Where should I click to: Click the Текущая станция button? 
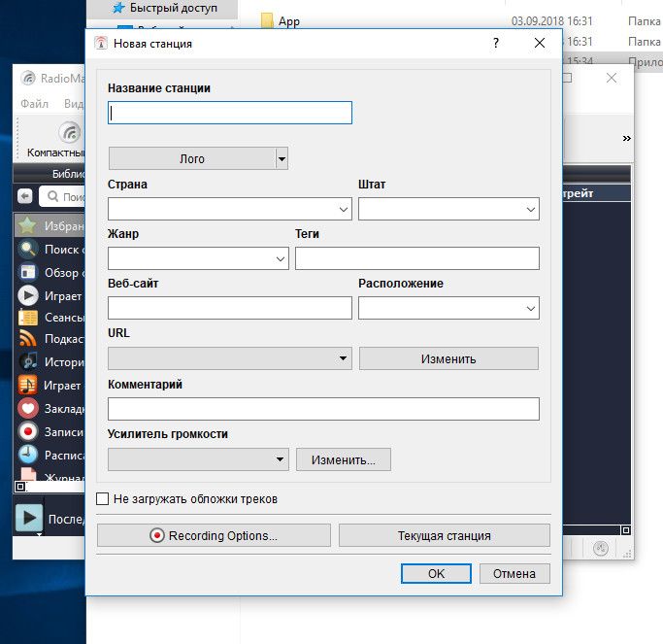(444, 535)
